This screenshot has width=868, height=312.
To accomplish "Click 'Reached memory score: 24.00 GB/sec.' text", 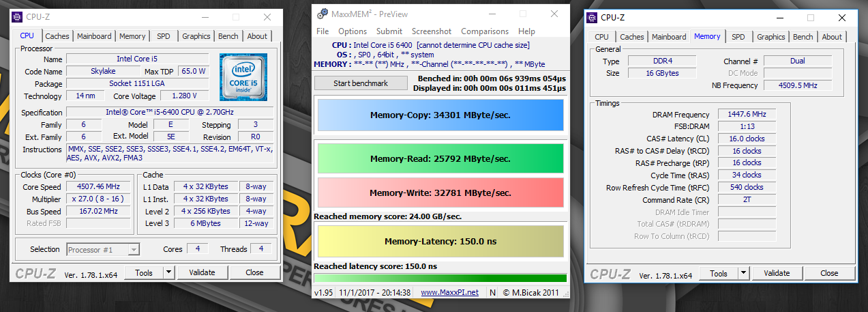I will [x=387, y=216].
